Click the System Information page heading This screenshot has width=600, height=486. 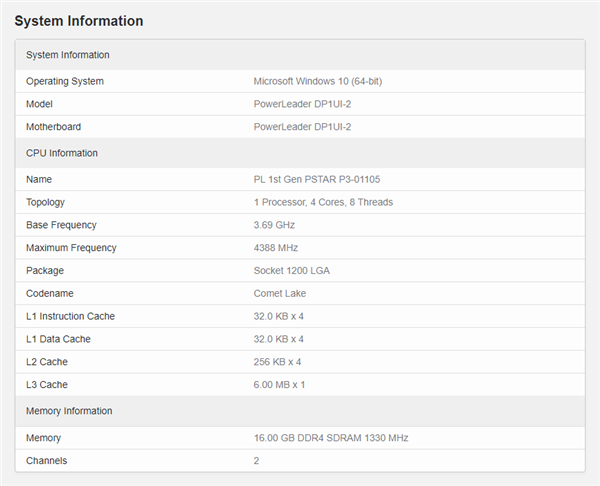[x=79, y=21]
